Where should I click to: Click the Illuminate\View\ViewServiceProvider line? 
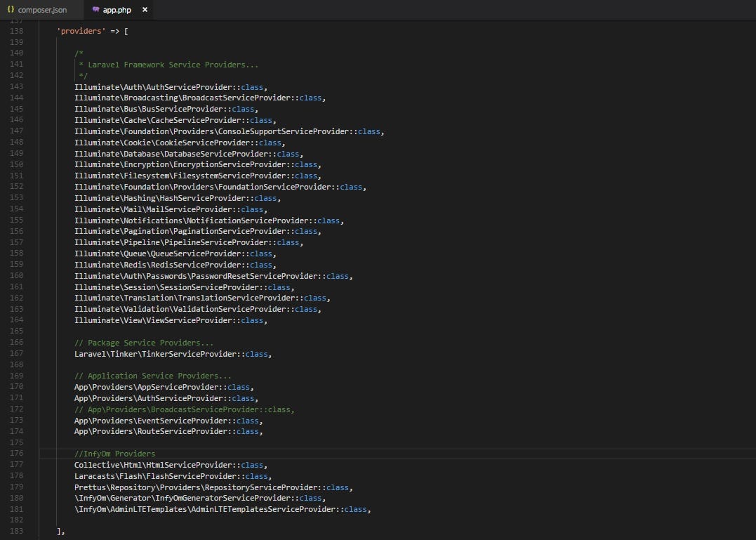171,321
